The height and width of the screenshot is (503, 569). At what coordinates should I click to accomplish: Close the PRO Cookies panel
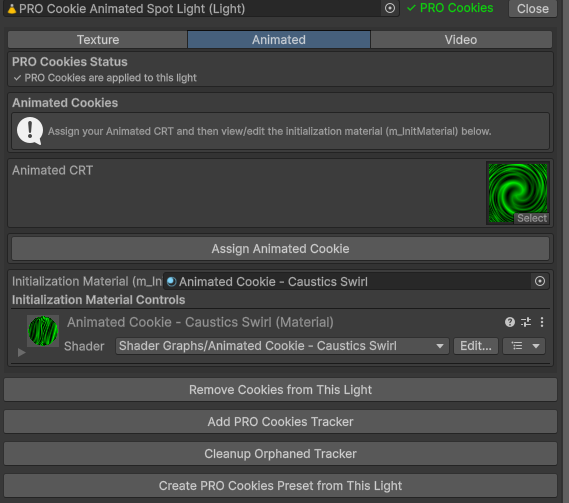point(532,9)
